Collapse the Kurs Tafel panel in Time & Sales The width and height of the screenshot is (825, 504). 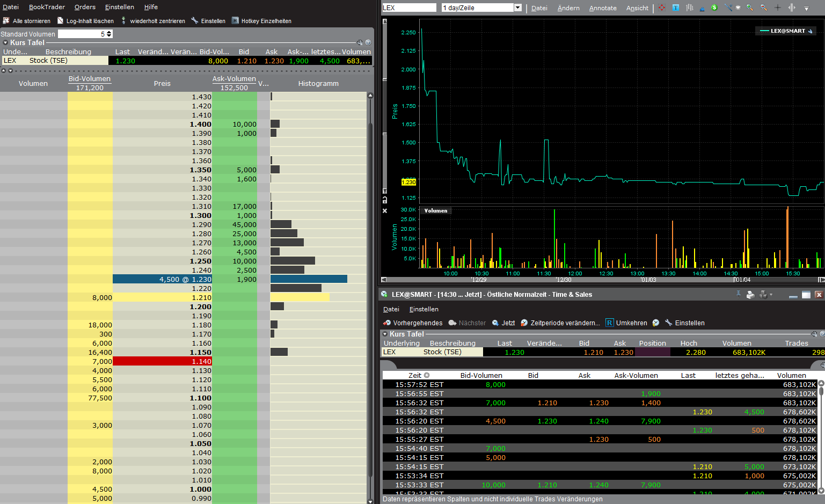coord(385,334)
